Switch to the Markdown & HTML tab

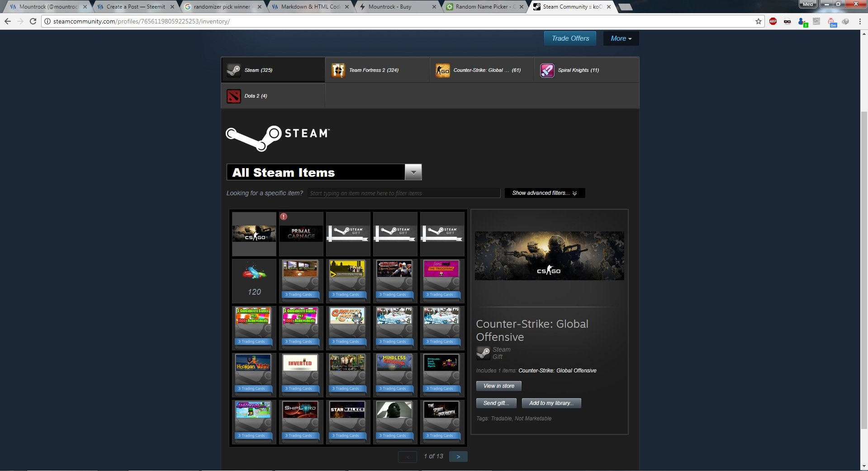point(310,7)
